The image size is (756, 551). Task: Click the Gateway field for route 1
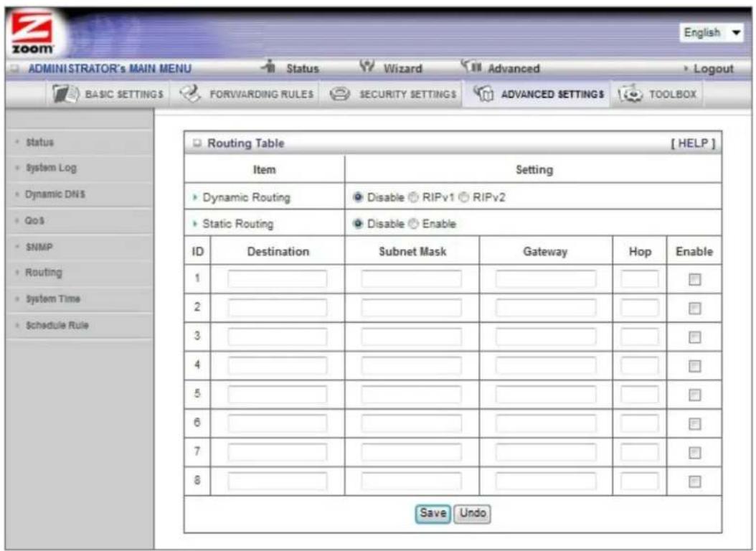(545, 279)
